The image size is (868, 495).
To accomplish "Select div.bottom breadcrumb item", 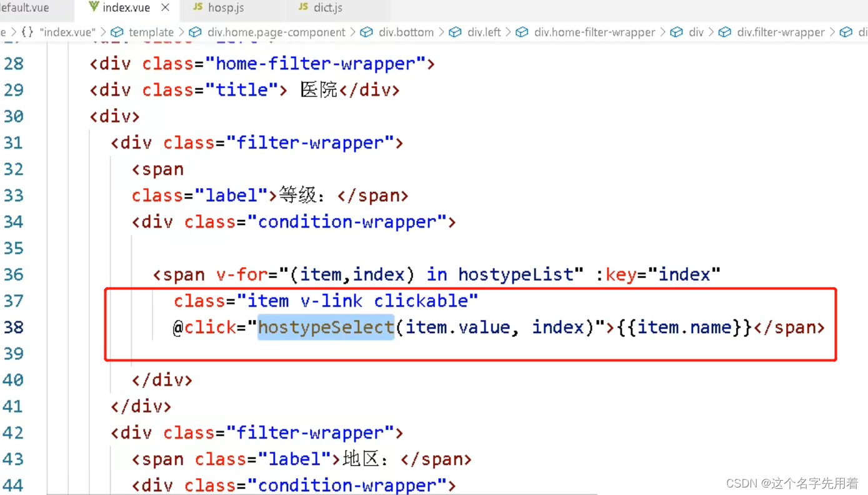I will [x=406, y=32].
